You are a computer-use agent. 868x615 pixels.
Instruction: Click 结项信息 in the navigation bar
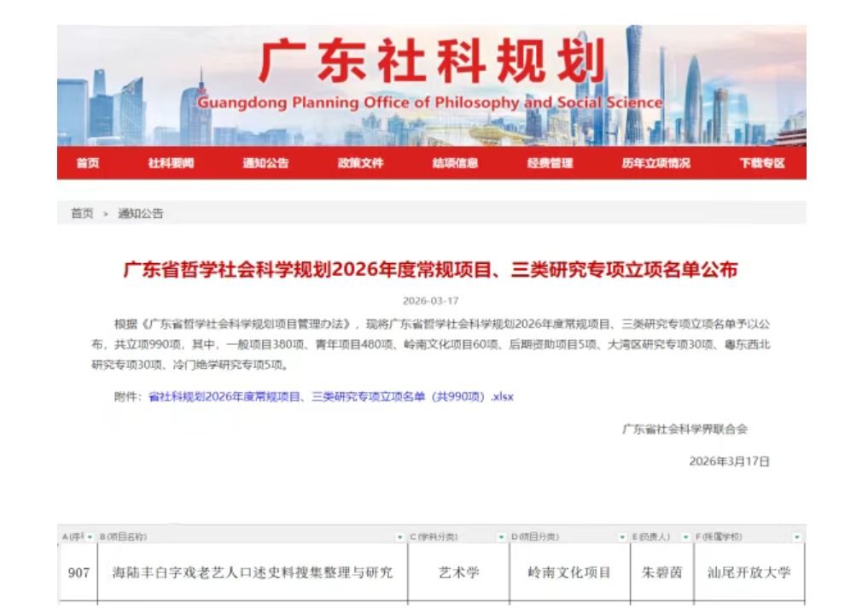455,163
